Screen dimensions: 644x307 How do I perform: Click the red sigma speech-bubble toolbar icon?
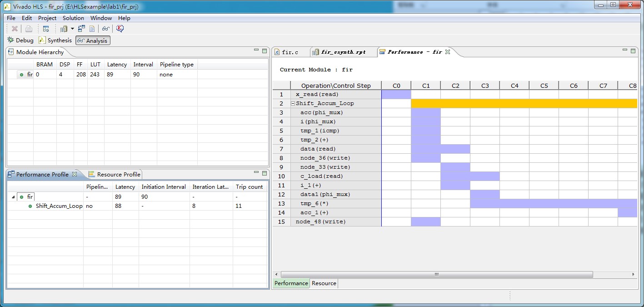120,29
